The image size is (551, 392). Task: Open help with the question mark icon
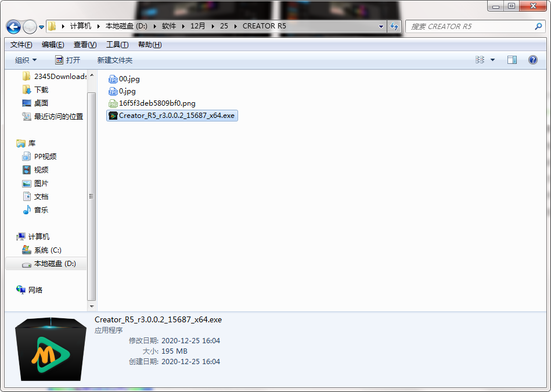(533, 60)
